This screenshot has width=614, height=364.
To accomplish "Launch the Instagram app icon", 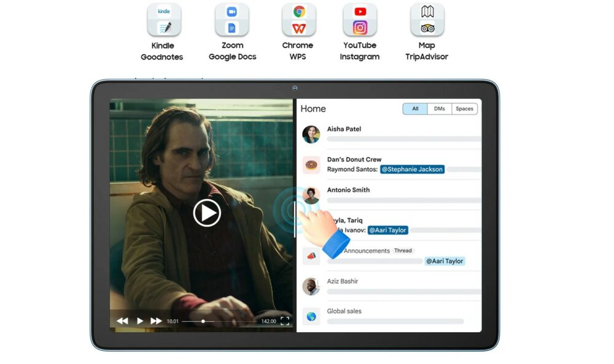I will tap(360, 28).
